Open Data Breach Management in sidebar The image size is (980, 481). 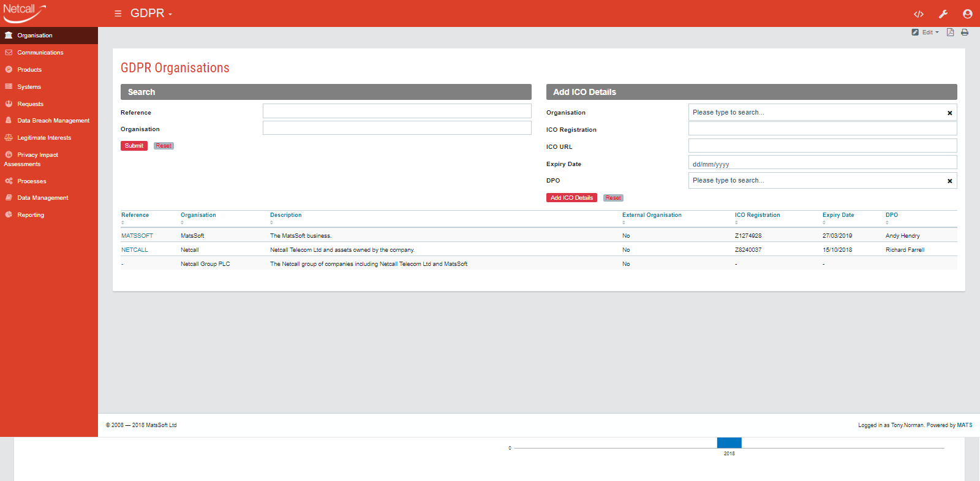point(53,121)
